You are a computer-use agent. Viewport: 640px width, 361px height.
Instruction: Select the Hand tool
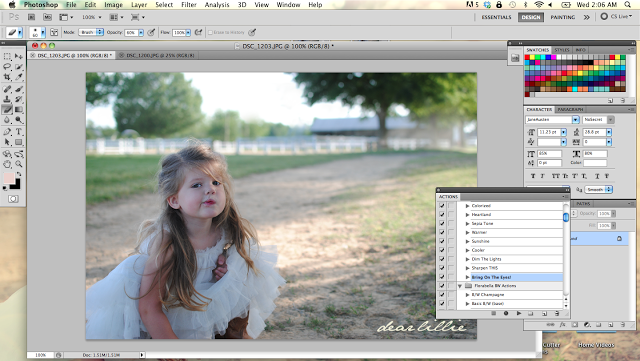[7, 164]
